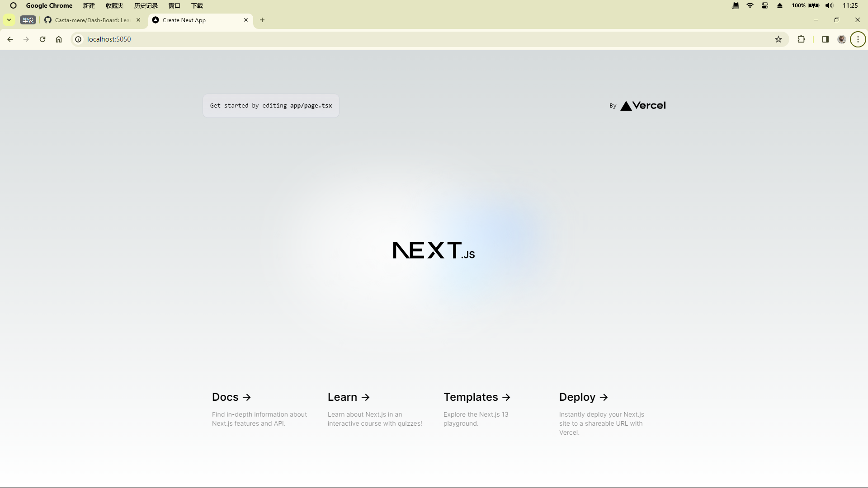Open the volume speaker icon
The width and height of the screenshot is (868, 488).
click(x=829, y=5)
